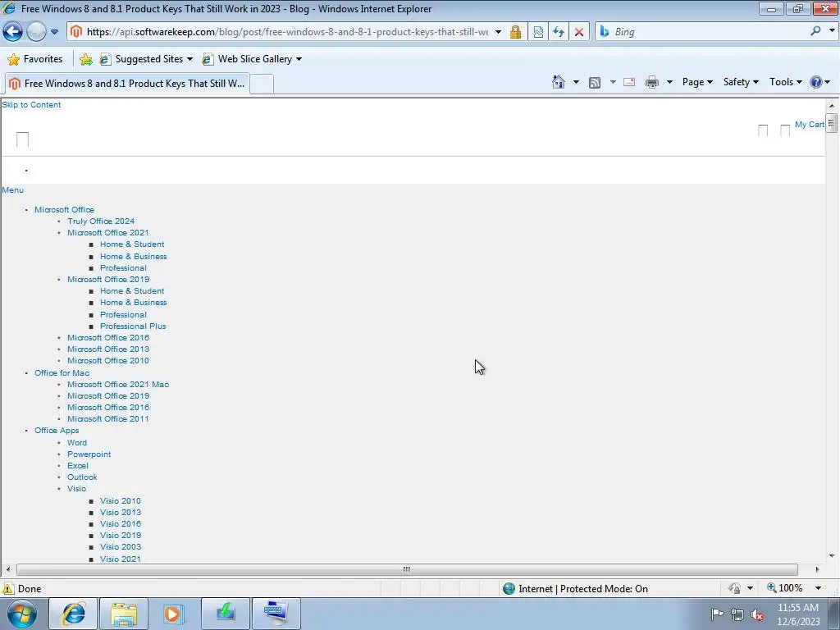Screen dimensions: 840x630
Task: Click Visio 2003 link
Action: click(x=121, y=546)
